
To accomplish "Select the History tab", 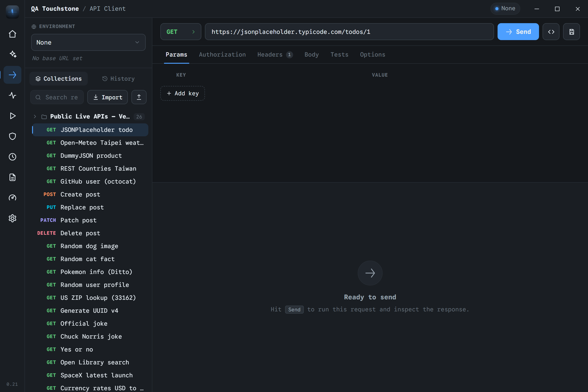I will 118,78.
